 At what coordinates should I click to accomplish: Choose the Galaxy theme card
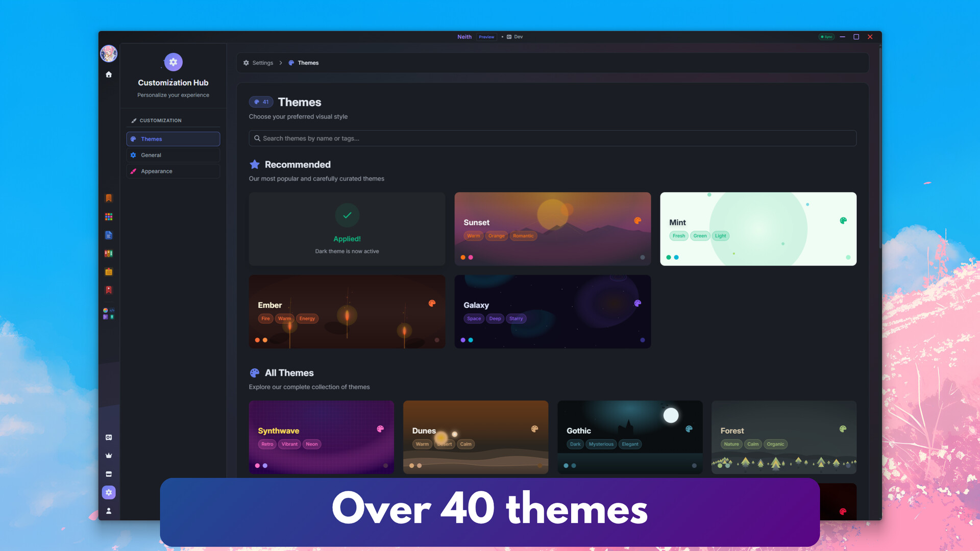pos(552,311)
